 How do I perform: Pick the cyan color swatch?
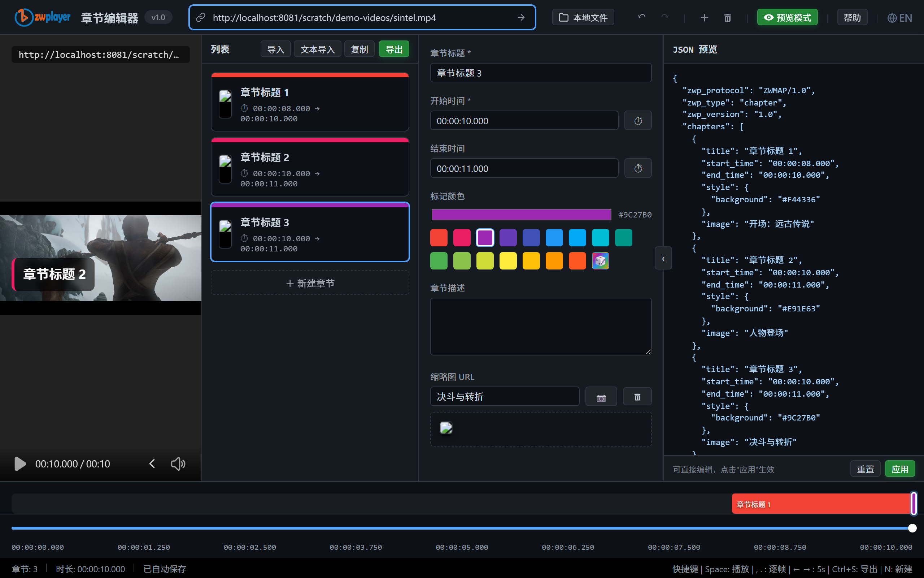[x=601, y=238]
